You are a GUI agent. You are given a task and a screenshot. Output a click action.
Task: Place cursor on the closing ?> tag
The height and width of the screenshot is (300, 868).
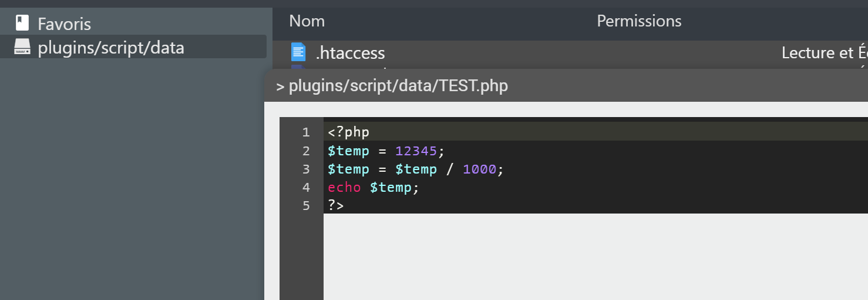tap(336, 206)
